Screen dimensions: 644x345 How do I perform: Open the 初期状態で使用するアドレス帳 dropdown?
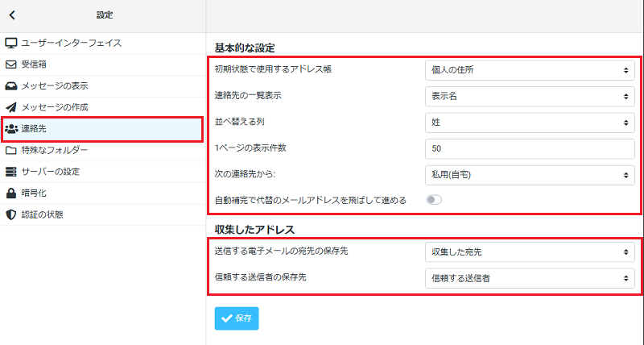(x=530, y=70)
